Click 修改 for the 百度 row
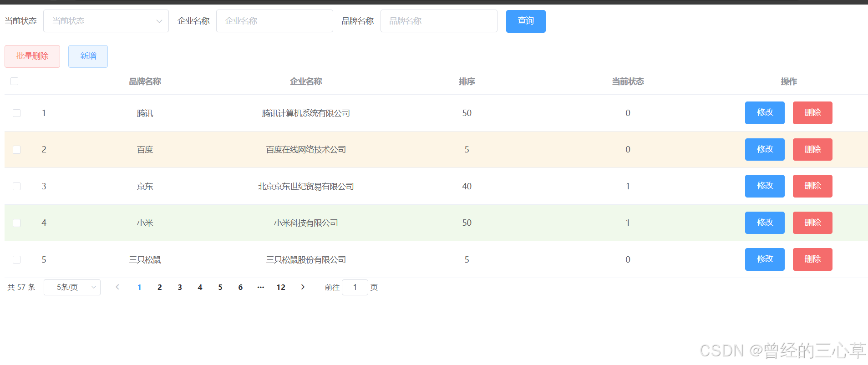868x365 pixels. pos(765,149)
